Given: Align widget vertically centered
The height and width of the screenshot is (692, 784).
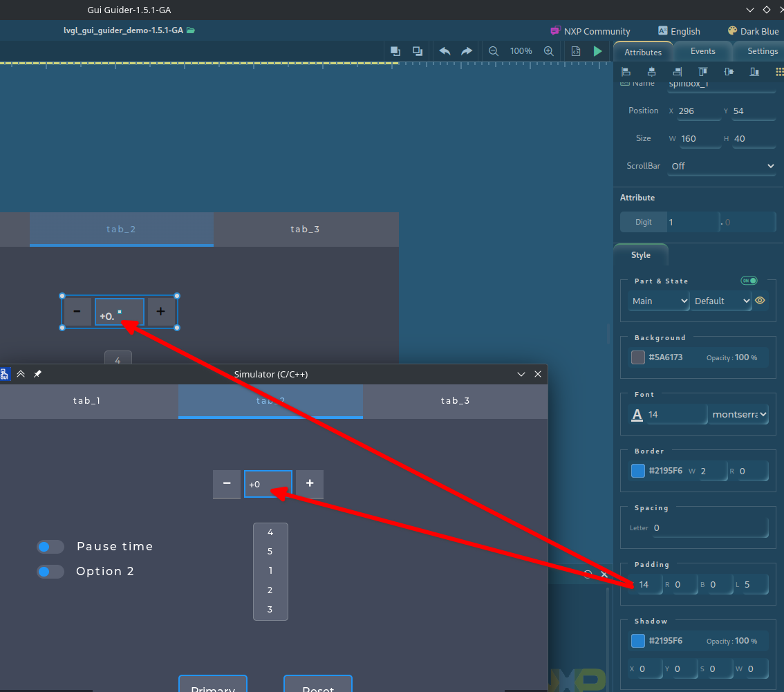Looking at the screenshot, I should pyautogui.click(x=729, y=72).
